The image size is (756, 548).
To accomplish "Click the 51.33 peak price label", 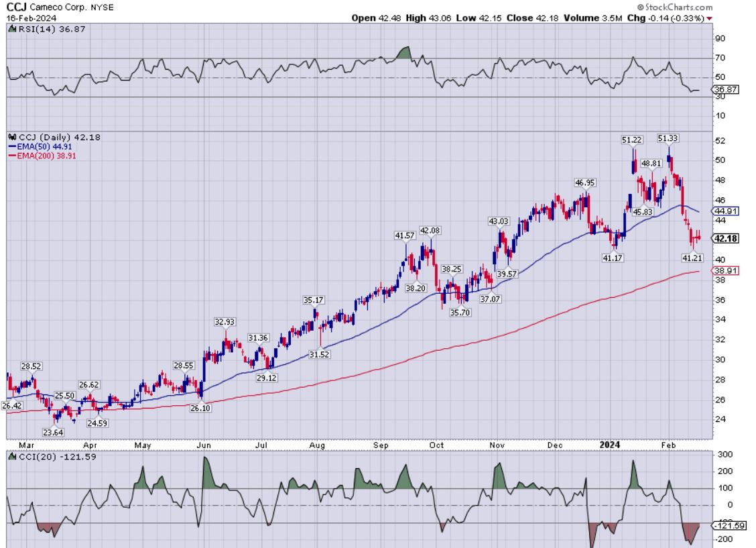I will 668,138.
